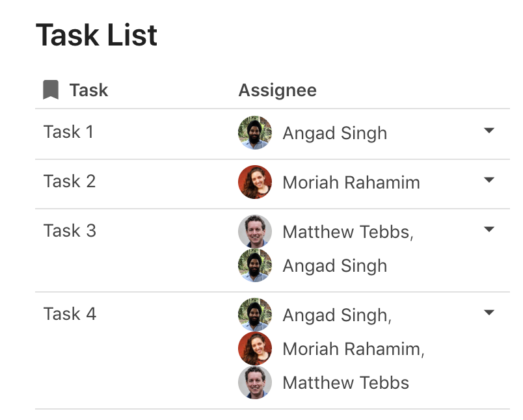The width and height of the screenshot is (523, 420).
Task: Click Angad Singh's avatar in Task 4
Action: point(255,315)
